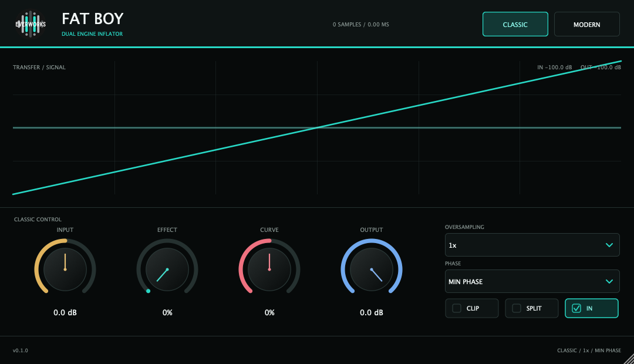Click the Everworks logo icon
Image resolution: width=634 pixels, height=364 pixels.
pyautogui.click(x=31, y=24)
